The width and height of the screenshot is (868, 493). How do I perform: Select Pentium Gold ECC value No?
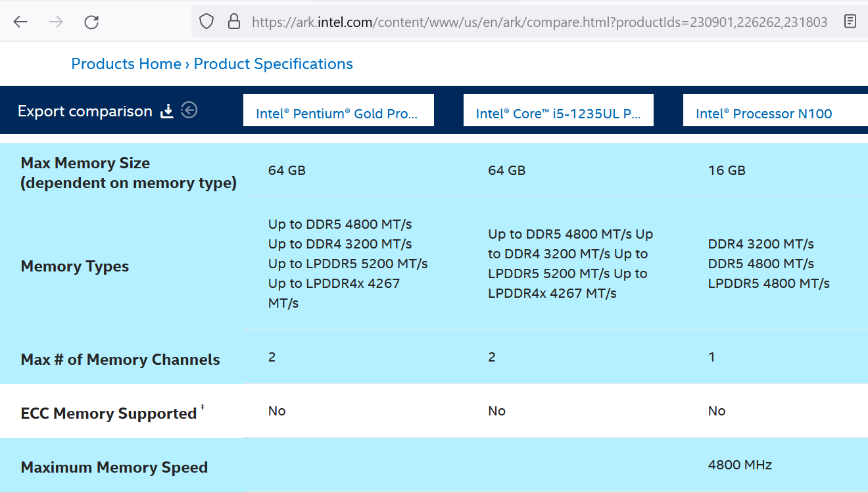tap(277, 411)
